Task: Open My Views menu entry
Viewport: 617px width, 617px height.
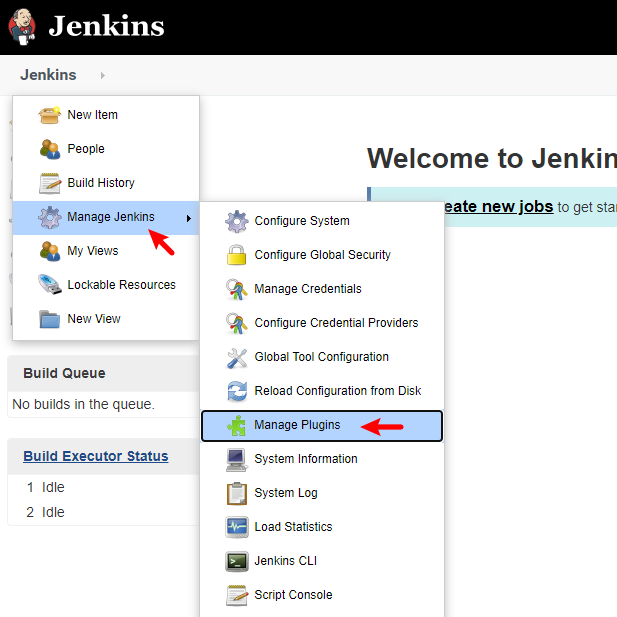Action: click(x=106, y=251)
